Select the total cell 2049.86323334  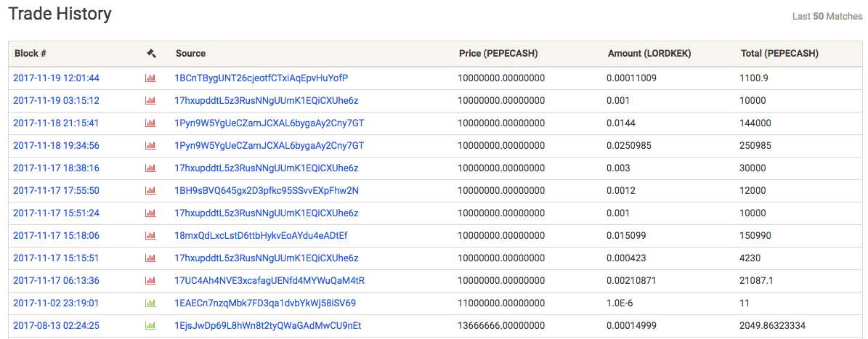(773, 326)
